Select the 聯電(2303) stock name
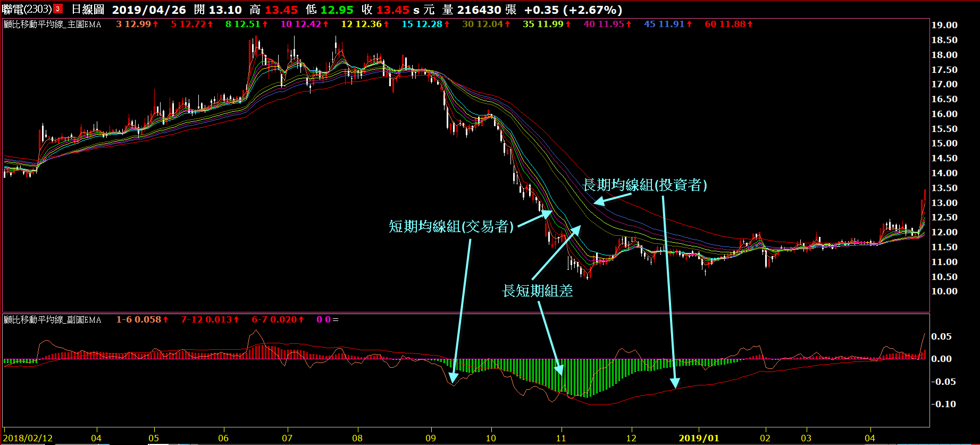Screen dimensions: 980x445 27,10
